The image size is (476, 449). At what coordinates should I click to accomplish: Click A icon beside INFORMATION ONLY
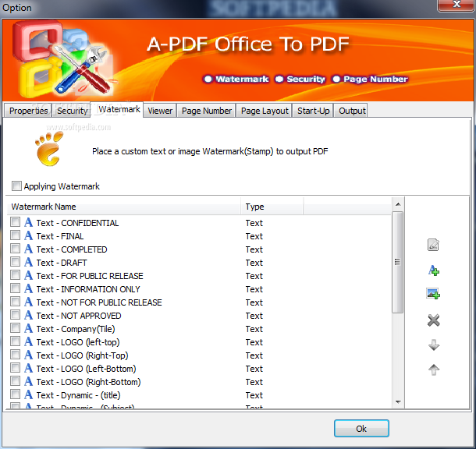[28, 288]
